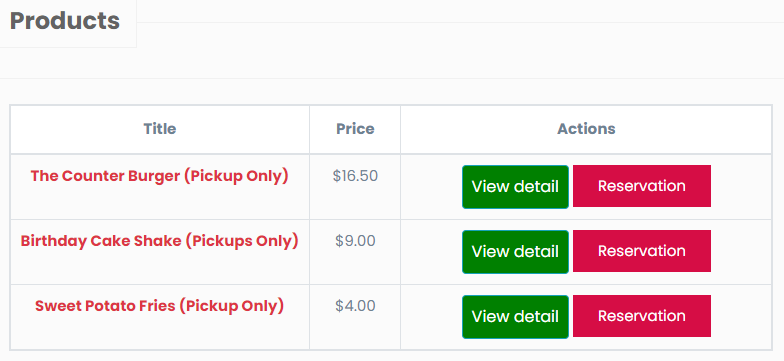This screenshot has height=361, width=784.
Task: Reserve the Sweet Potato Fries
Action: [642, 316]
